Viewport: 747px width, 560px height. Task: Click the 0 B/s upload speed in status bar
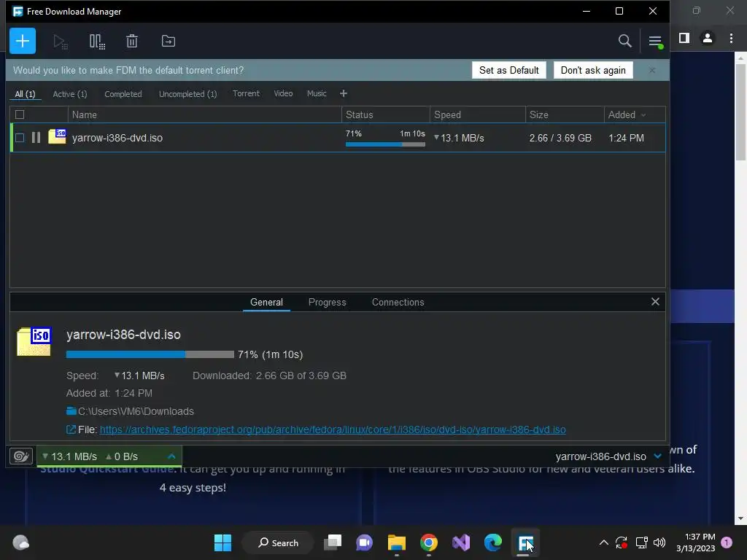(122, 456)
